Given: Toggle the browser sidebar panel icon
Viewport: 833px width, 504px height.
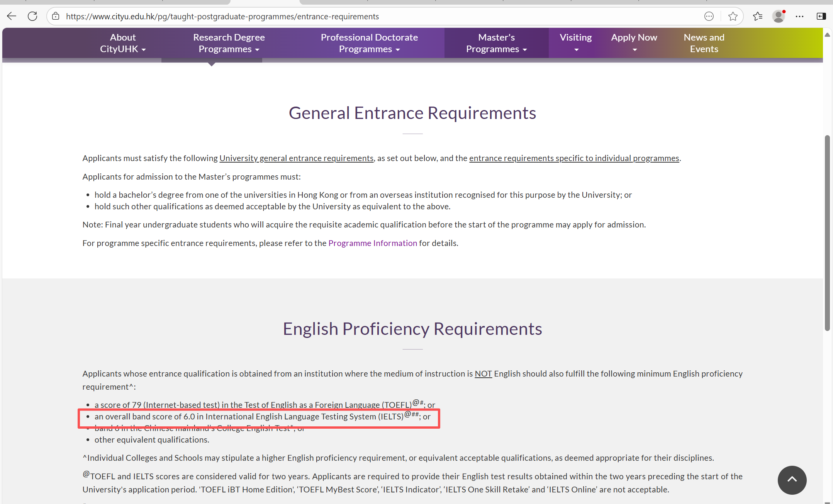Looking at the screenshot, I should point(821,16).
